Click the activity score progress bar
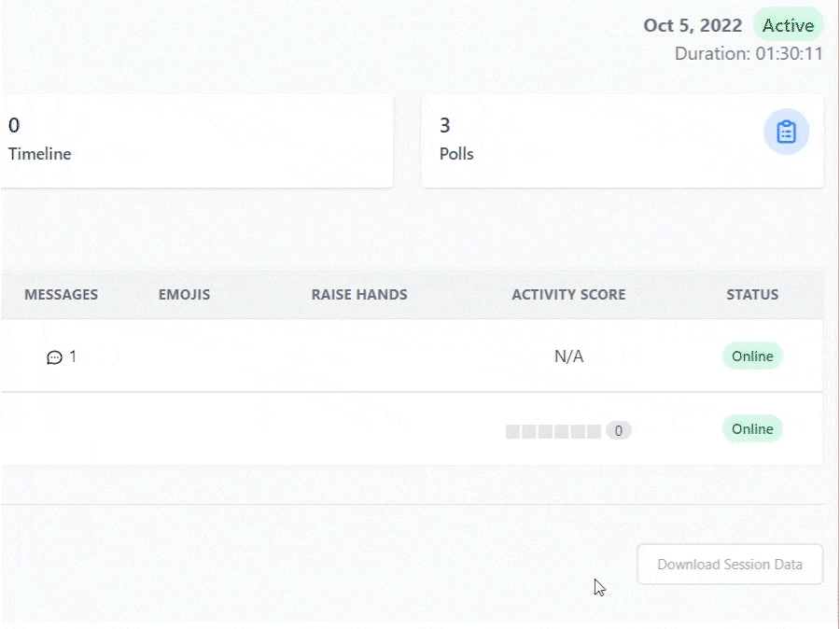840x629 pixels. point(553,431)
